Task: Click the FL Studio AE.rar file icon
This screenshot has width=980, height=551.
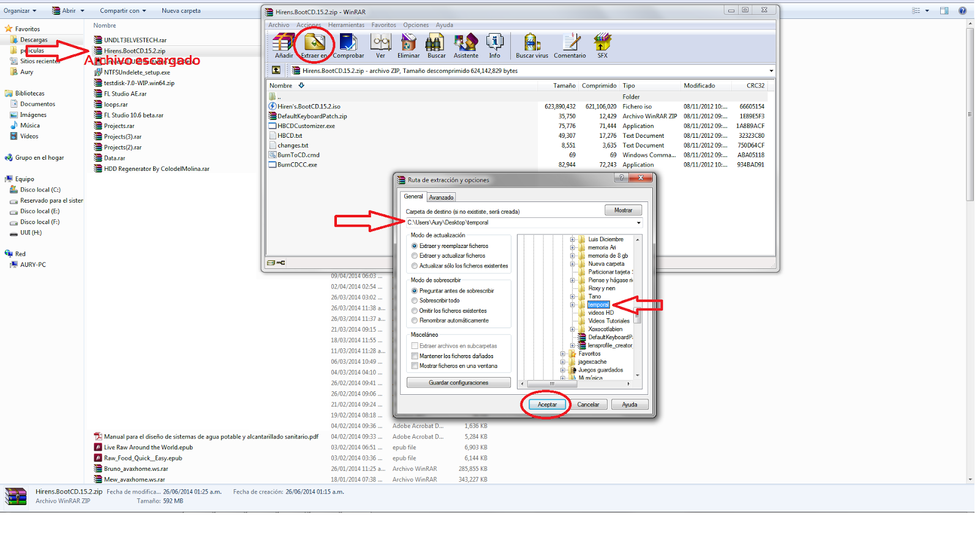Action: tap(98, 94)
